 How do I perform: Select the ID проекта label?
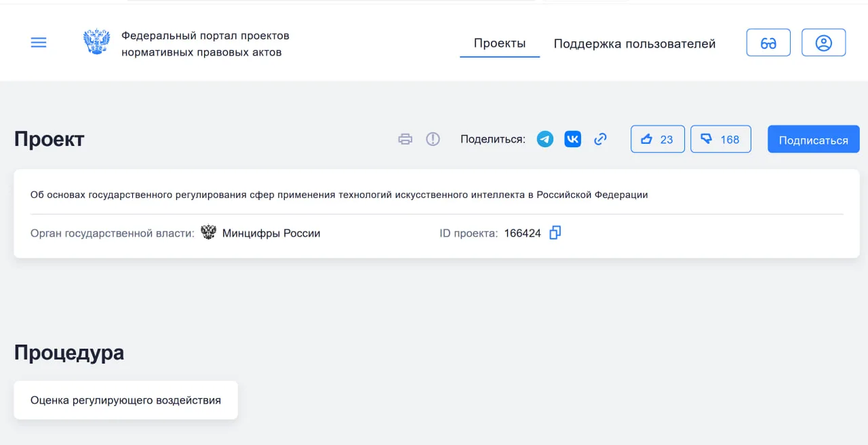(469, 233)
